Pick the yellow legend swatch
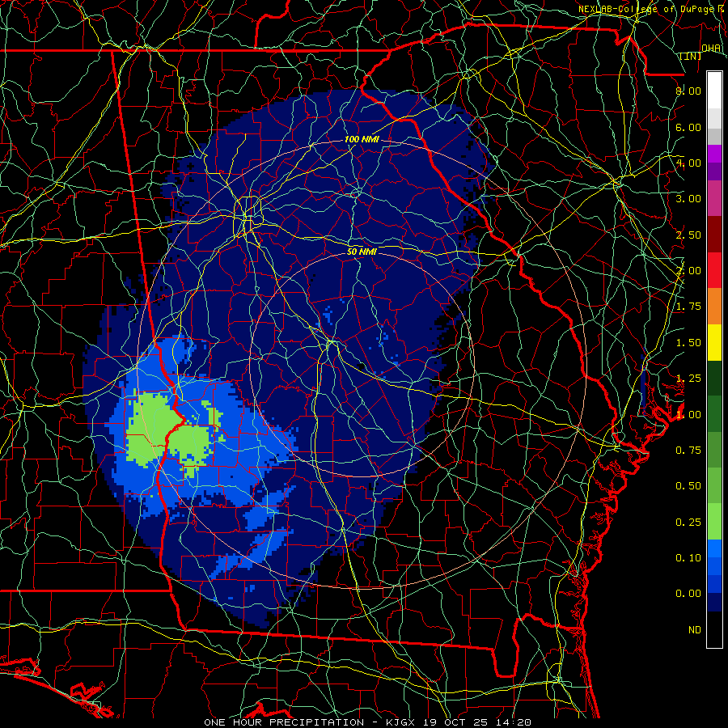Viewport: 728px width, 728px height. point(714,342)
